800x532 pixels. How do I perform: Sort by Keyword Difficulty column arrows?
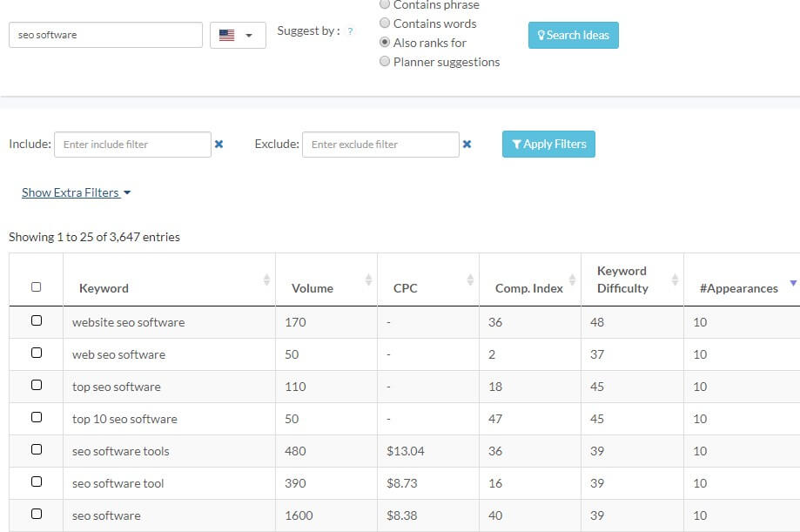tap(675, 279)
